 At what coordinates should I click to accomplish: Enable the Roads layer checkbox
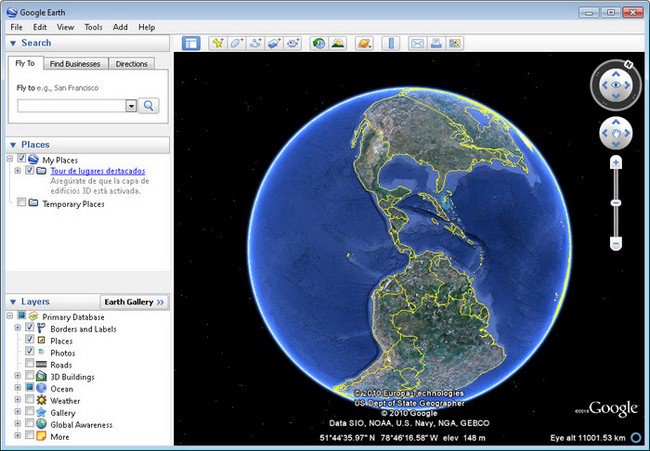(x=30, y=365)
